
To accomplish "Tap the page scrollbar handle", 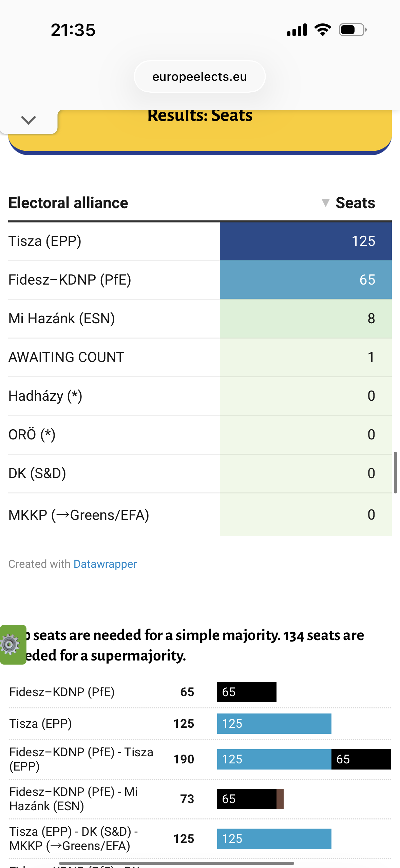I will 395,472.
